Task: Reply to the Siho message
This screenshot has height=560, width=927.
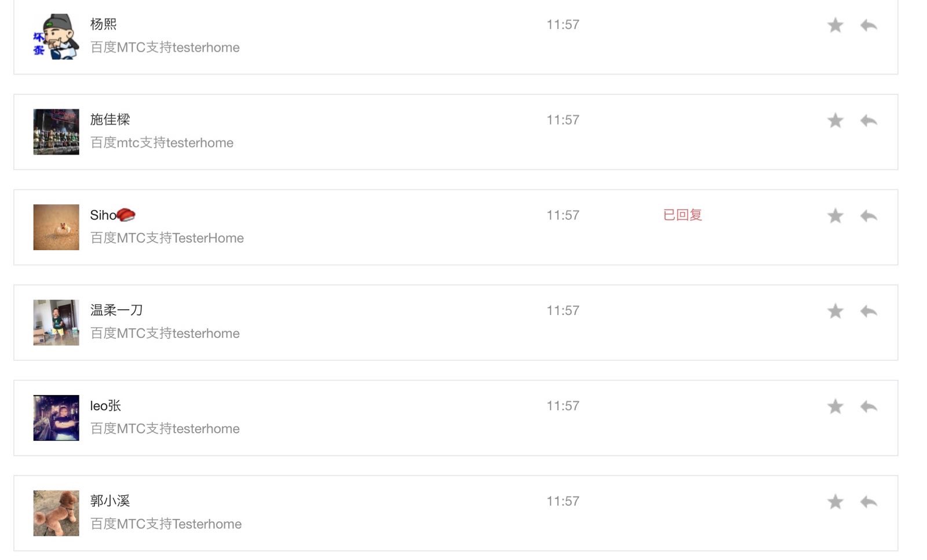Action: [x=868, y=216]
